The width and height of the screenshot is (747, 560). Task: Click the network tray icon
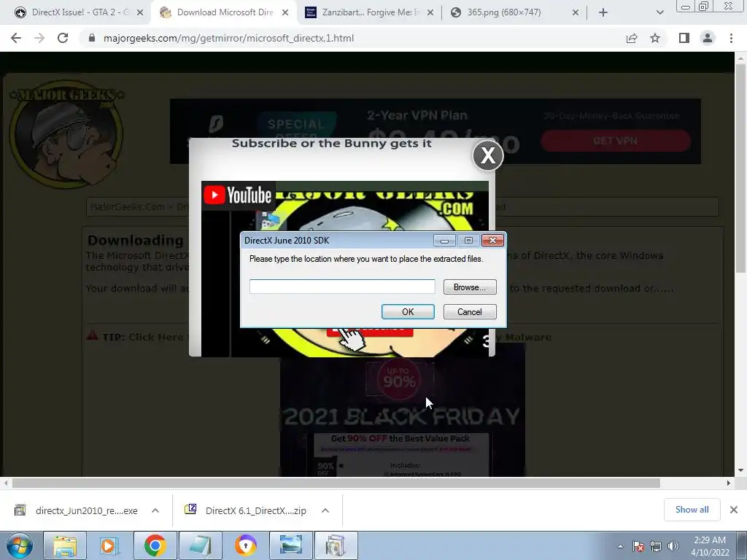pos(656,546)
